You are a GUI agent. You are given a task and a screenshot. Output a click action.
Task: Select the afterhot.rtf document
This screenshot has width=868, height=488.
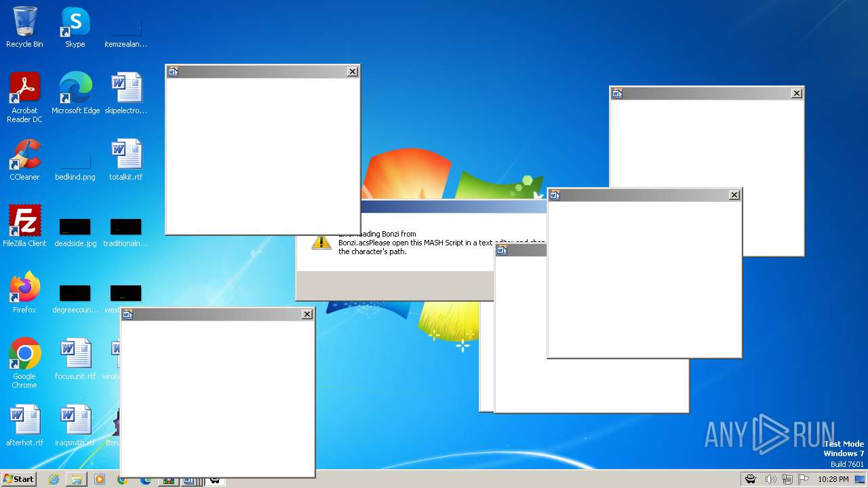coord(24,425)
